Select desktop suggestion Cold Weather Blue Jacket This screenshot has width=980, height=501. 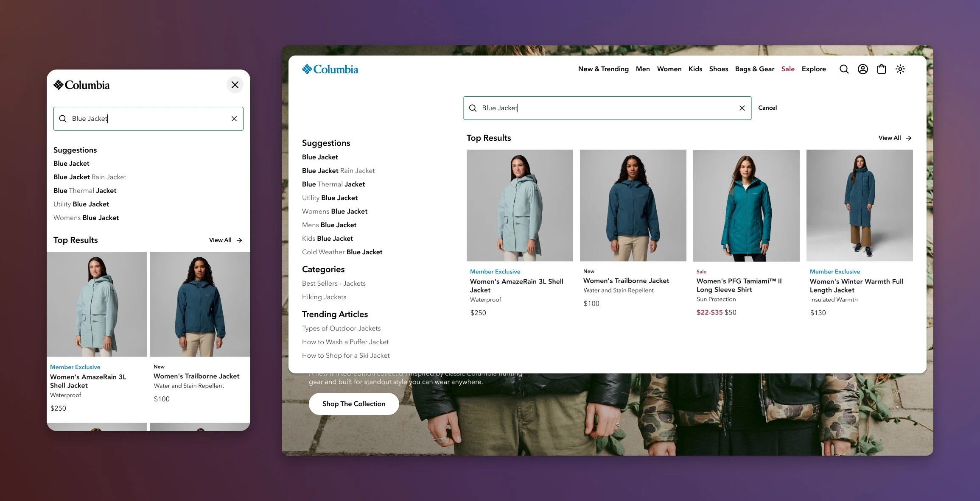[342, 252]
